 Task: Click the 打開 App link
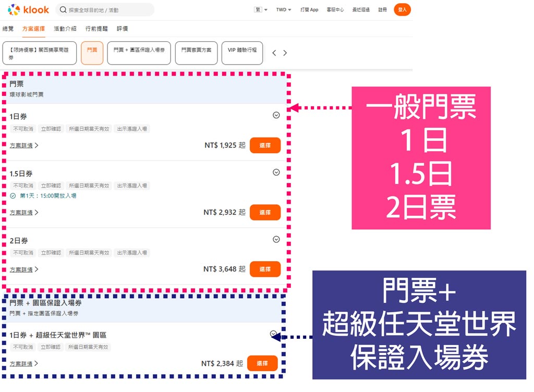[x=309, y=10]
